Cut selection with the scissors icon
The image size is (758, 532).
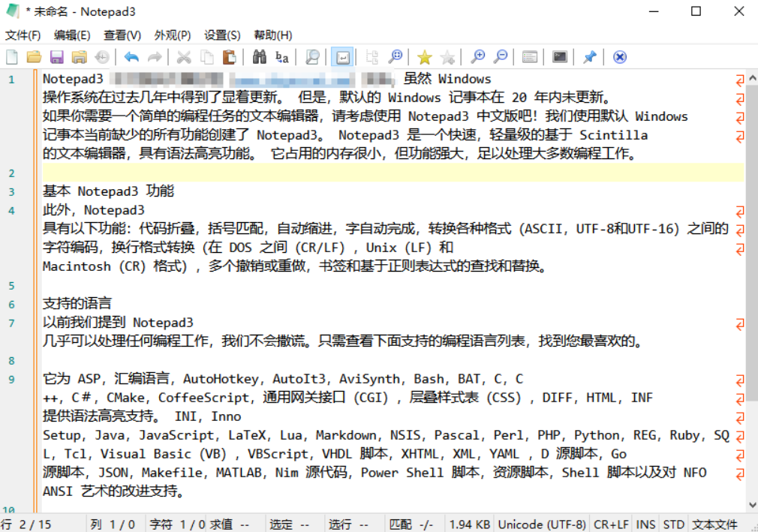(184, 57)
